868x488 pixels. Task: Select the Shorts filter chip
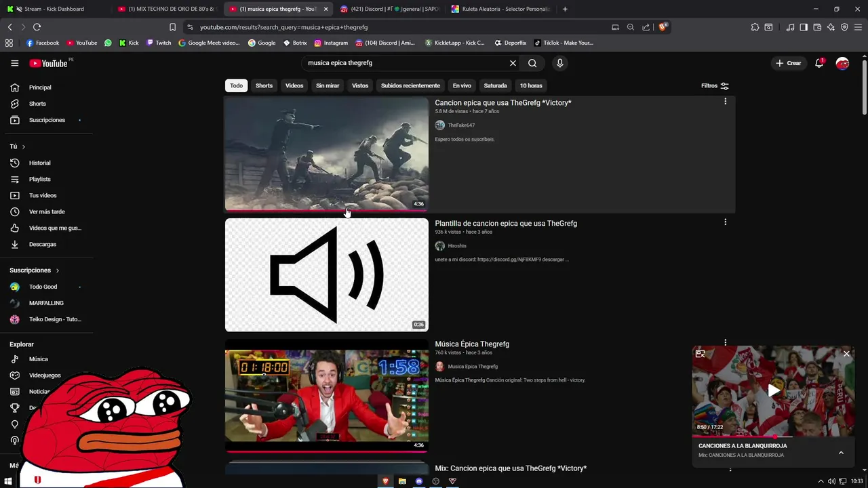click(264, 86)
